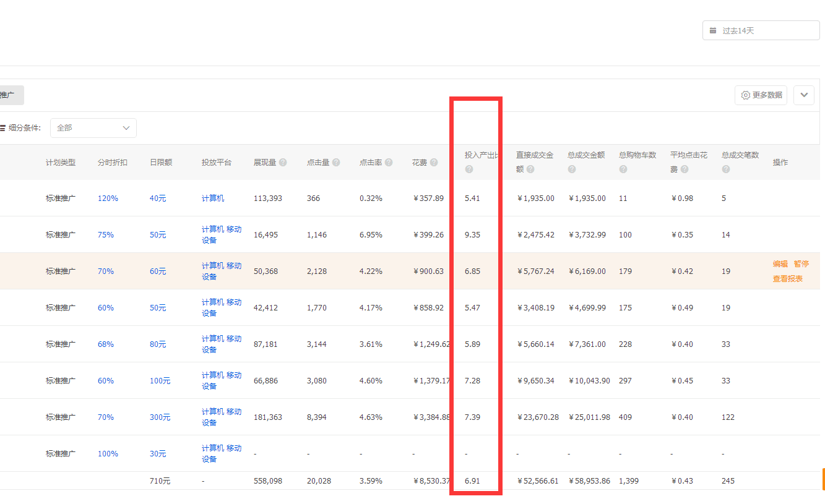Viewport: 825px width, 504px height.
Task: Click the average click cost ¥0.98
Action: (x=682, y=199)
